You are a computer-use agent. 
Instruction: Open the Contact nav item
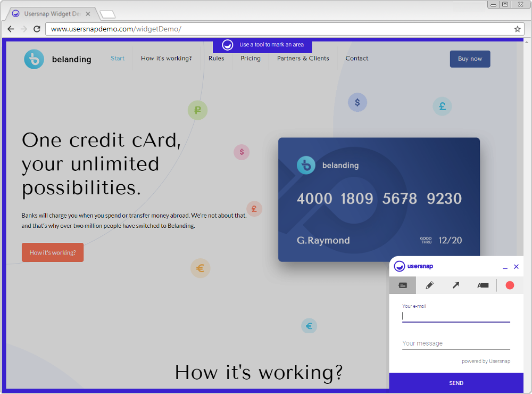pos(356,59)
